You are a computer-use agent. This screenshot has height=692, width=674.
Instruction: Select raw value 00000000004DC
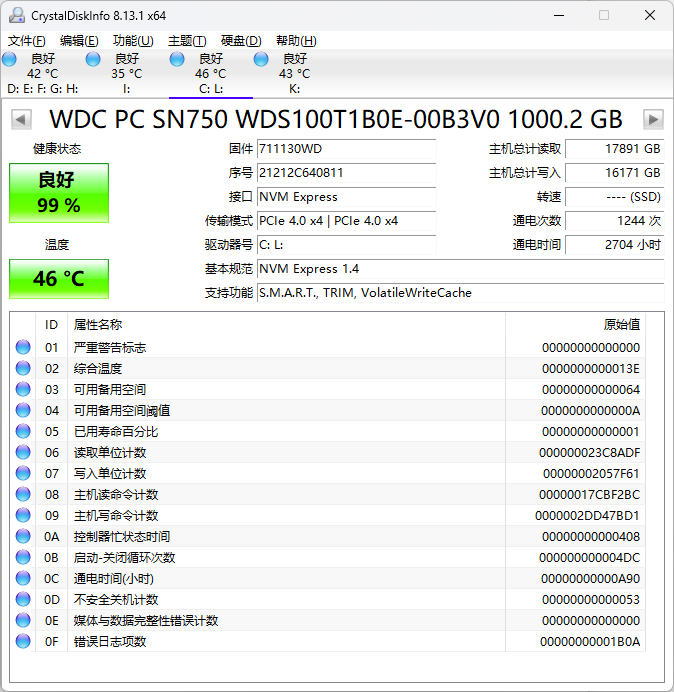tap(589, 558)
